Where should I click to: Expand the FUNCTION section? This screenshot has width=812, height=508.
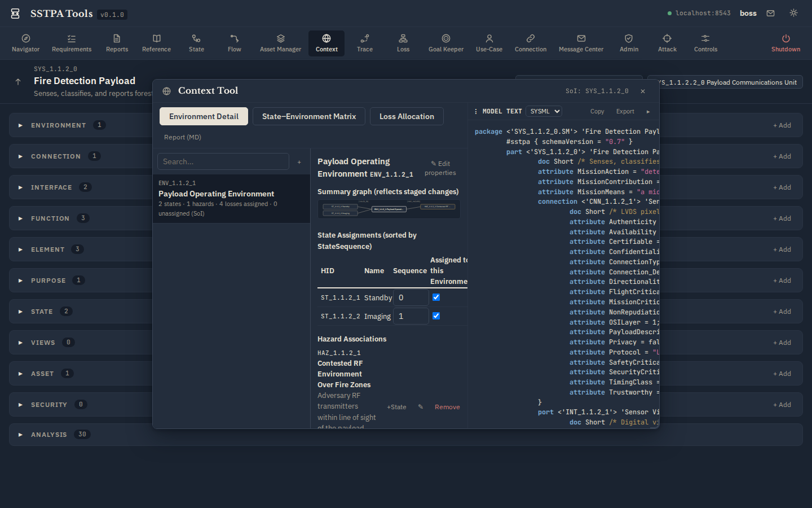click(x=20, y=218)
